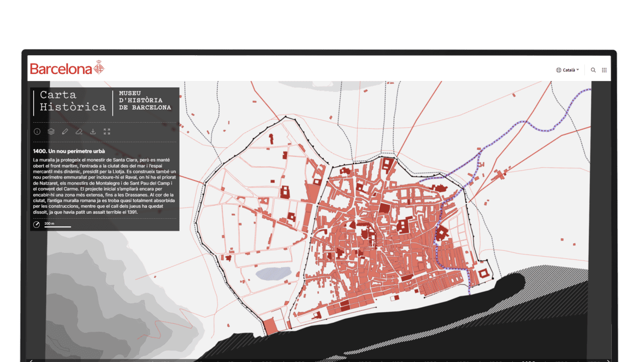This screenshot has height=362, width=644.
Task: Click the timeline right arrow
Action: click(x=608, y=360)
